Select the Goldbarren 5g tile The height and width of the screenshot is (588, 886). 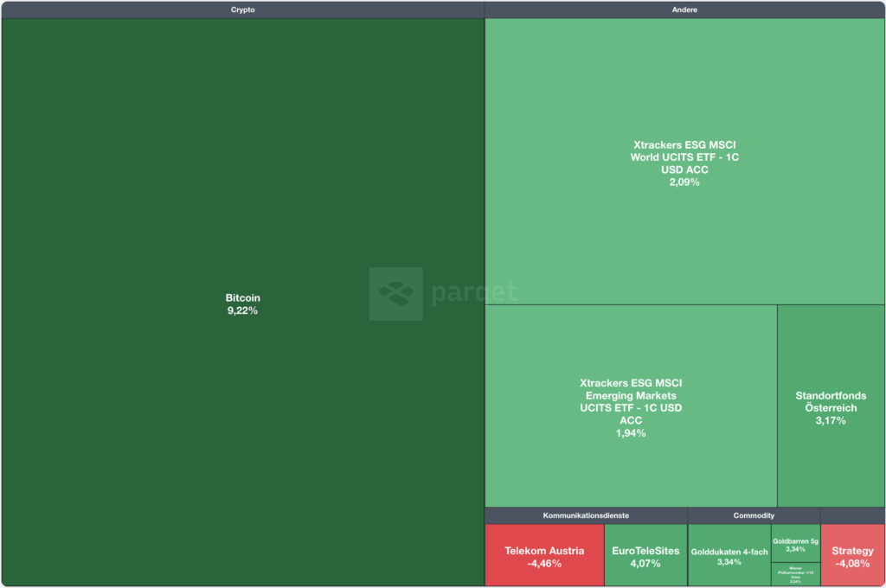tap(795, 543)
